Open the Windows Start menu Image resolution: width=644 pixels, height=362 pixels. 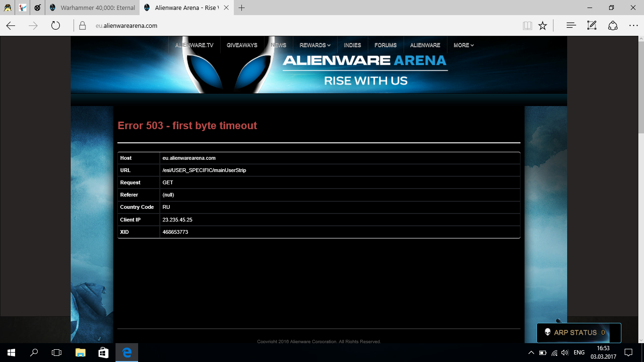pyautogui.click(x=11, y=352)
